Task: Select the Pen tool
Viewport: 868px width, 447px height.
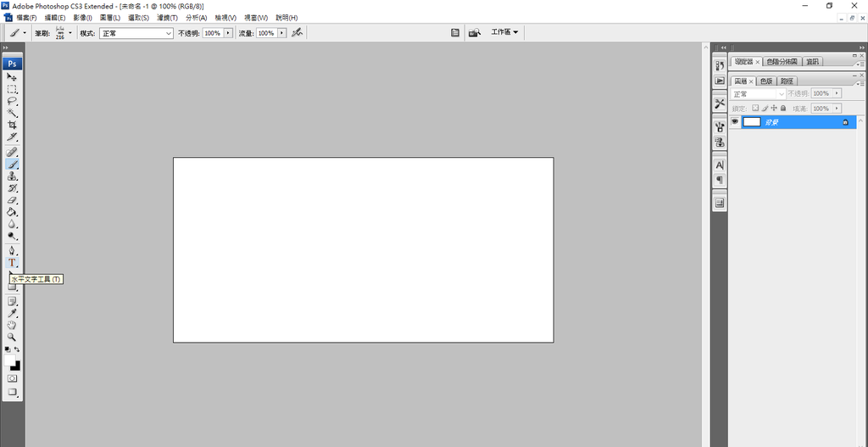Action: (12, 251)
